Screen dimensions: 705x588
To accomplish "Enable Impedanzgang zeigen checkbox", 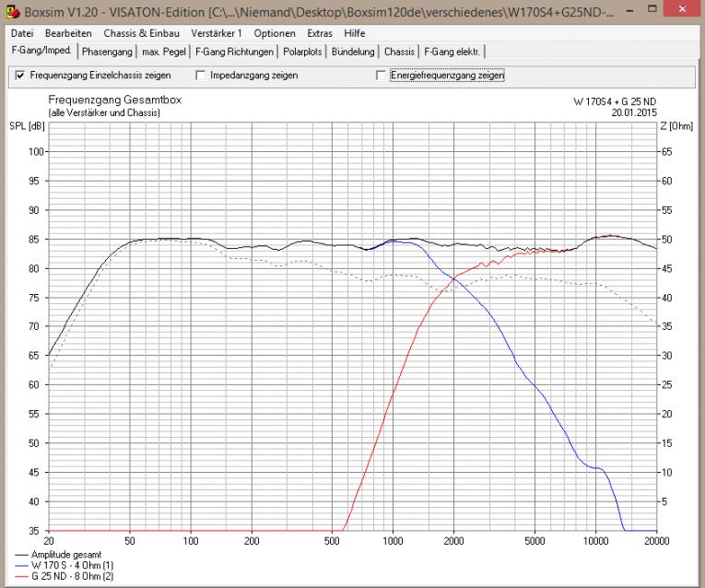I will 201,75.
